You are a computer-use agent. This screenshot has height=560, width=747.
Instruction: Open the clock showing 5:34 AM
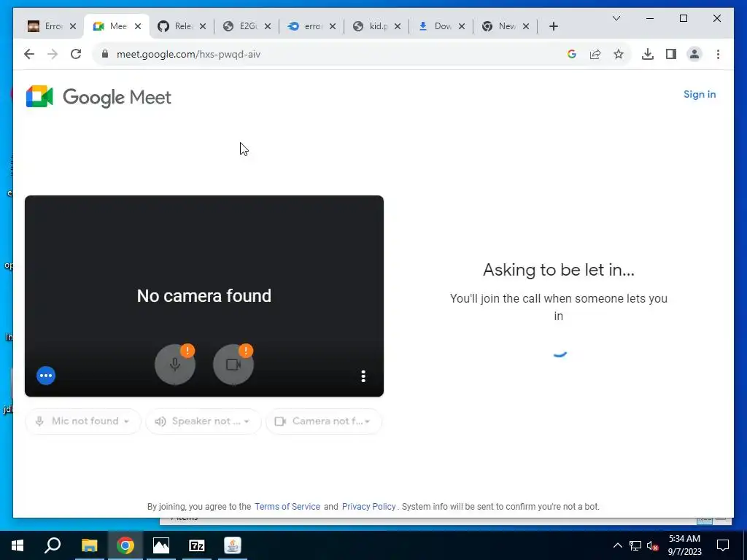pyautogui.click(x=684, y=545)
